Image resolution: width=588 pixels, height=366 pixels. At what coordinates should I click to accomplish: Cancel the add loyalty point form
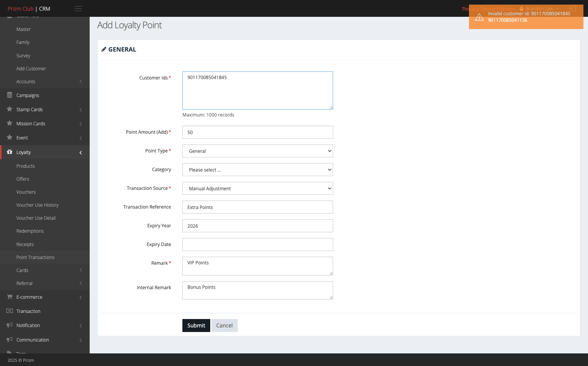(x=224, y=326)
